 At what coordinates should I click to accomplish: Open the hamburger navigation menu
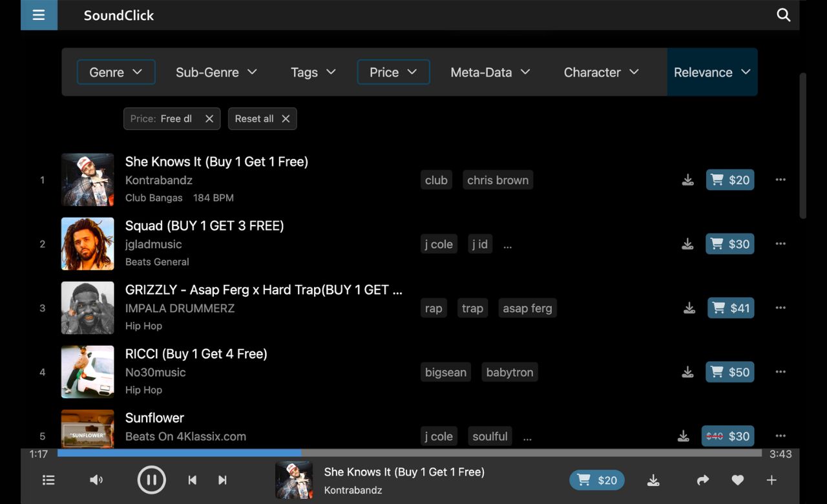(39, 15)
